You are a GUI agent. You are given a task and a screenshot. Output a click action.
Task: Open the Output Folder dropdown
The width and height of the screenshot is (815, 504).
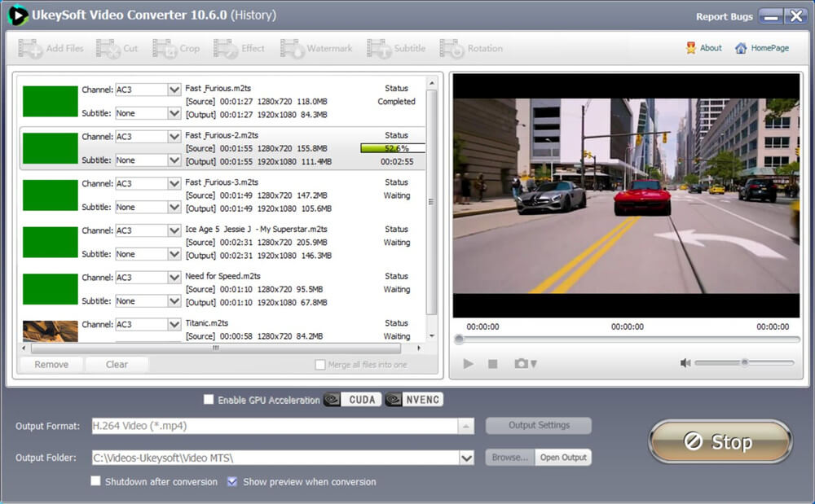click(x=467, y=458)
